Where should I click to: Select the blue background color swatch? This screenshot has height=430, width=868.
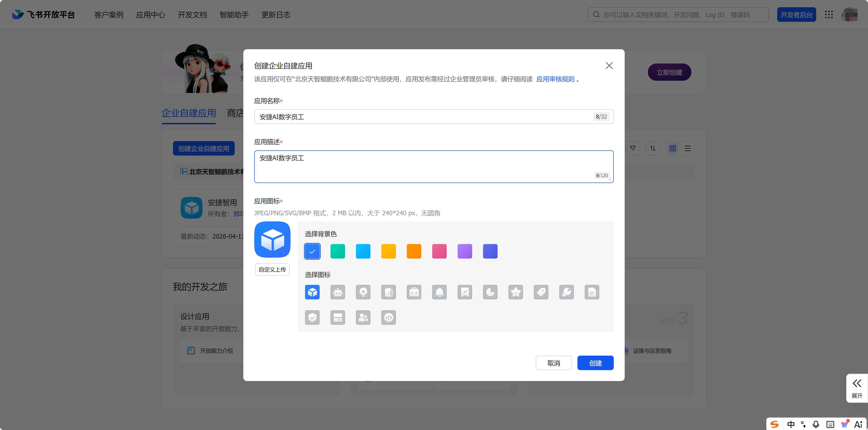point(312,251)
